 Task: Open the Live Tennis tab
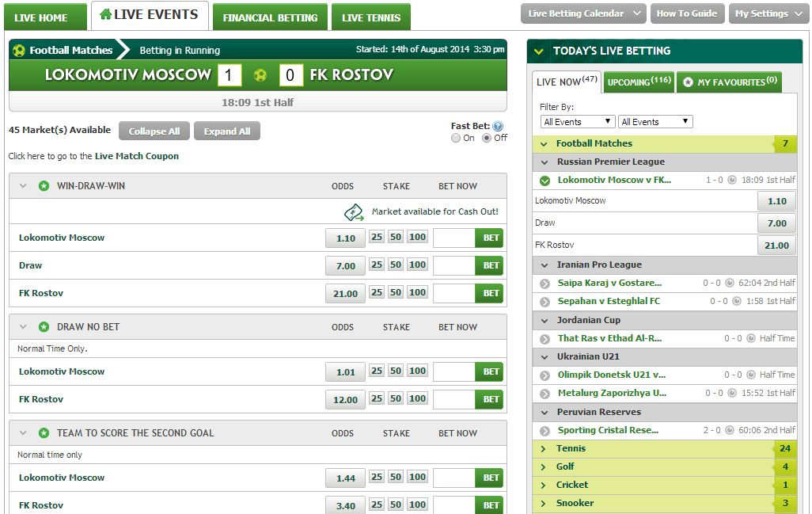point(371,17)
